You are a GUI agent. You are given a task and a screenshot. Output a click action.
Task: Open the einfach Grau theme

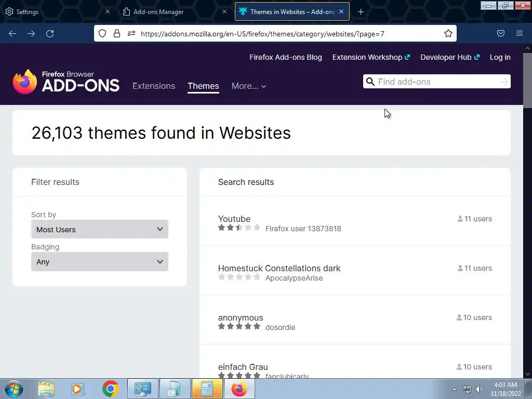[x=243, y=367]
